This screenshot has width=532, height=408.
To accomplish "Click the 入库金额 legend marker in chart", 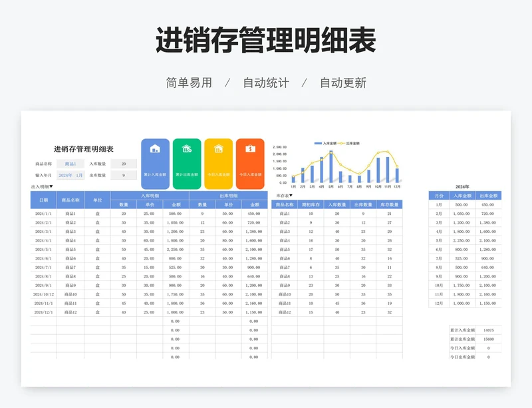I will (317, 143).
